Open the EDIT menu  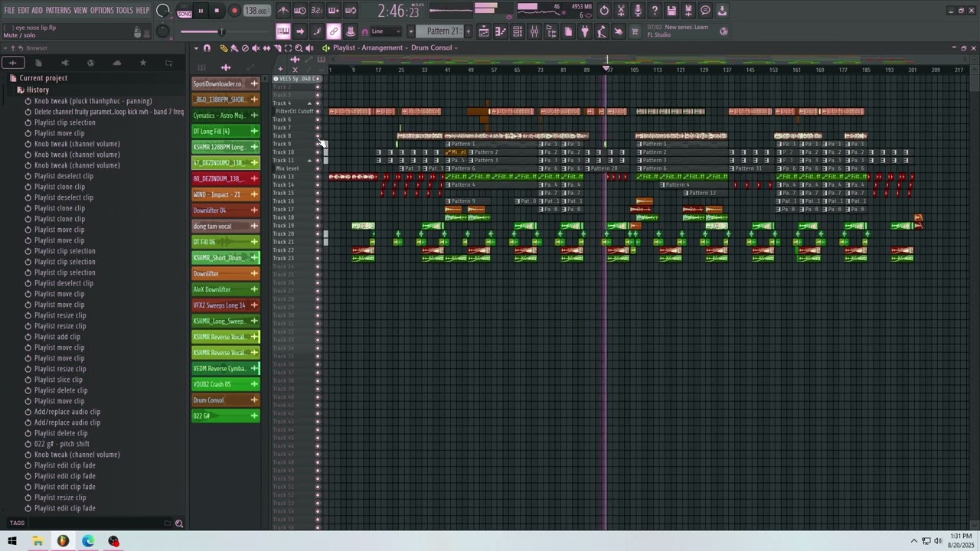24,10
